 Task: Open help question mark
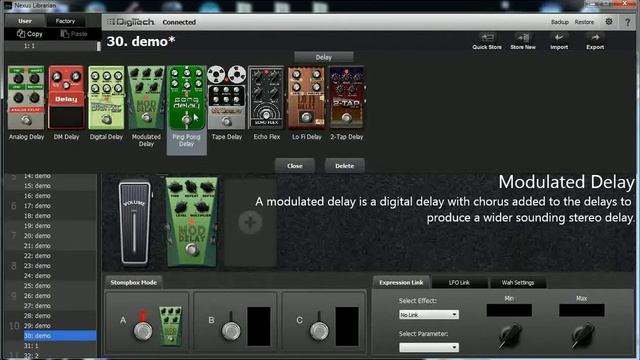pos(628,22)
